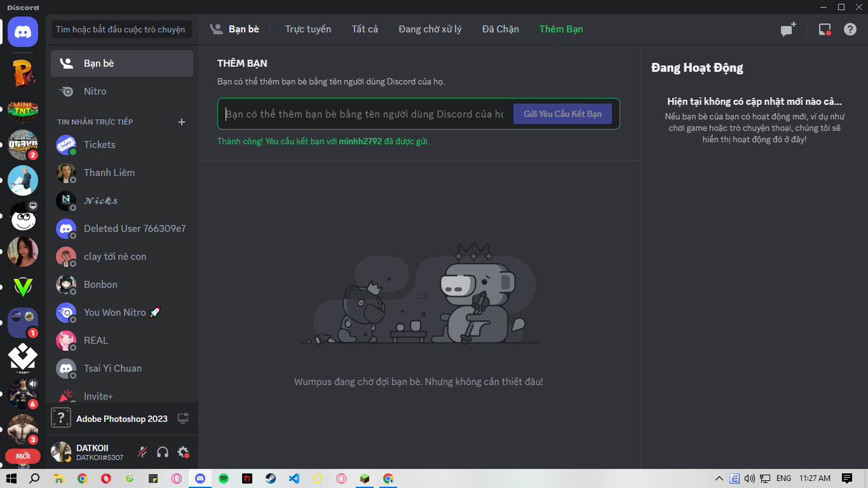Open File Explorer from the taskbar
The height and width of the screenshot is (488, 868).
58,478
